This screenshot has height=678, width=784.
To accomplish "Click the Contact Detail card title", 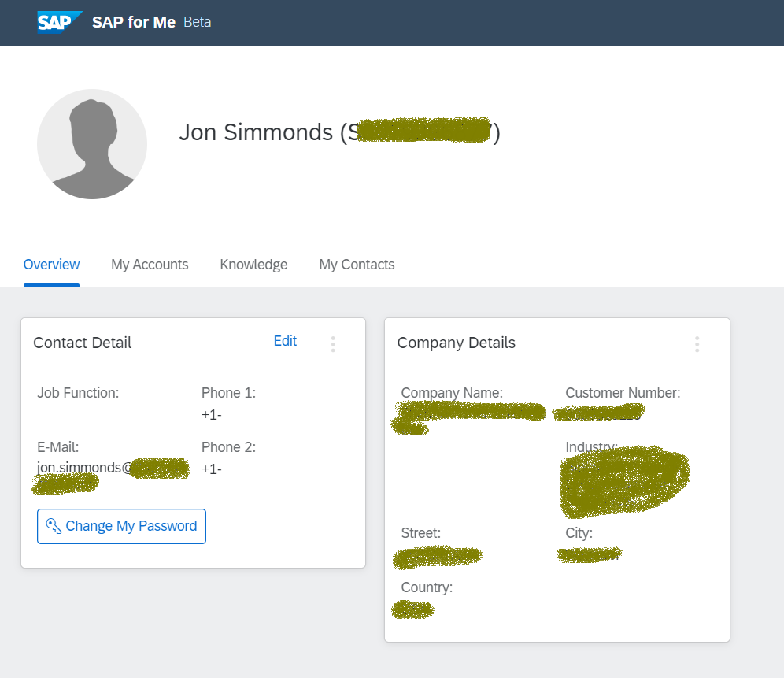I will tap(83, 343).
